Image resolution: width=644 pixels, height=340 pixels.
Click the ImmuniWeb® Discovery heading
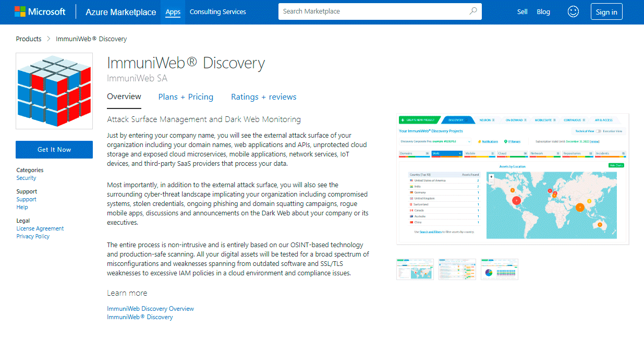click(186, 63)
